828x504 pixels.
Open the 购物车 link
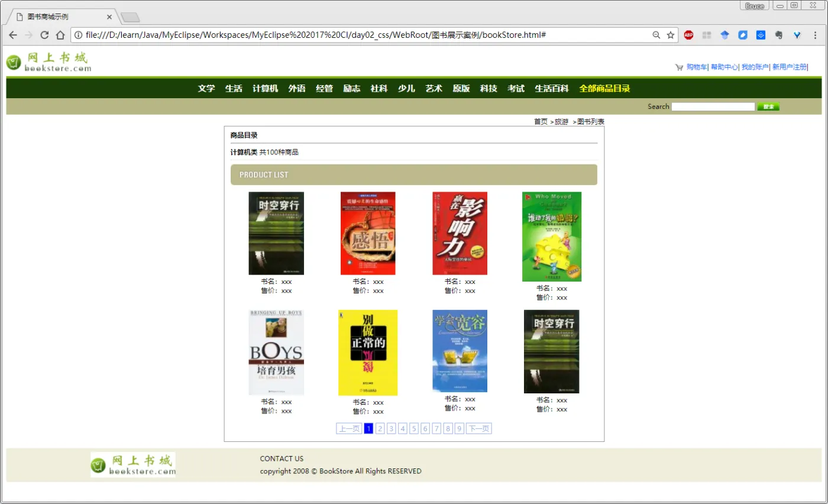tap(696, 67)
